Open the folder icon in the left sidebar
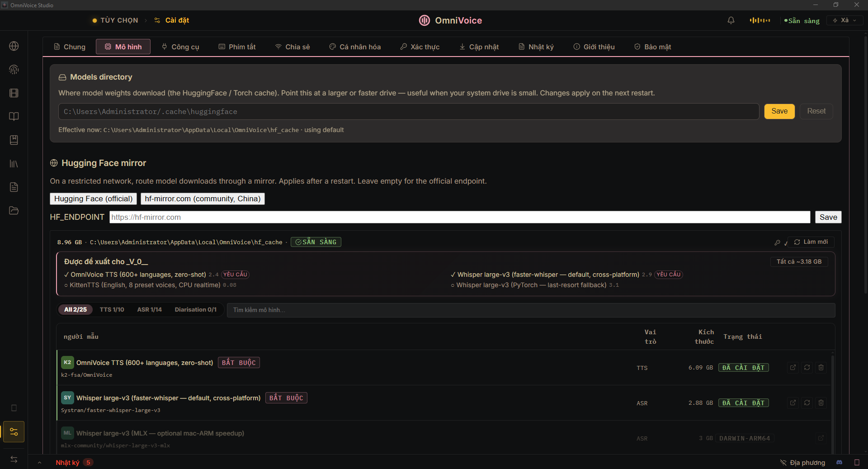Viewport: 868px width, 469px height. tap(14, 211)
